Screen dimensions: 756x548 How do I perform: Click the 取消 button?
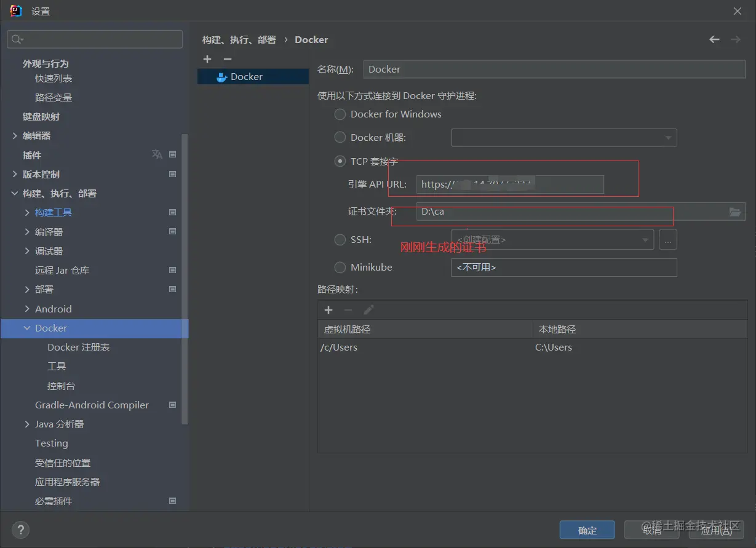(652, 530)
